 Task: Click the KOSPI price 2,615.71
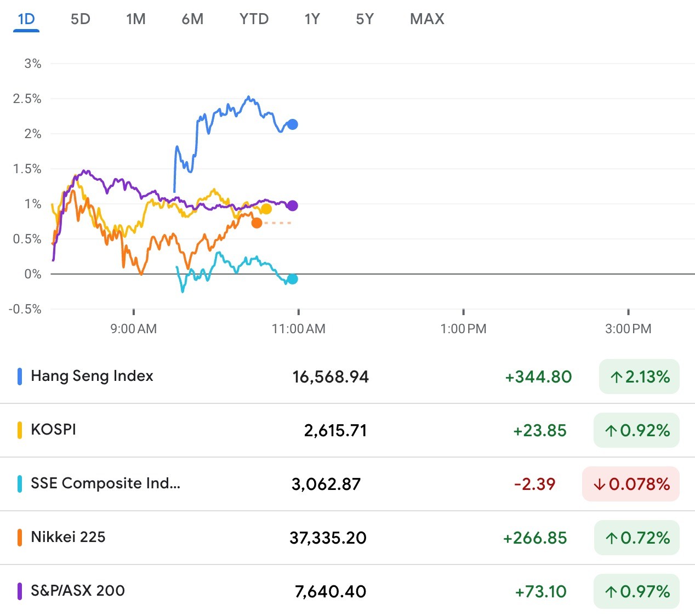(335, 431)
